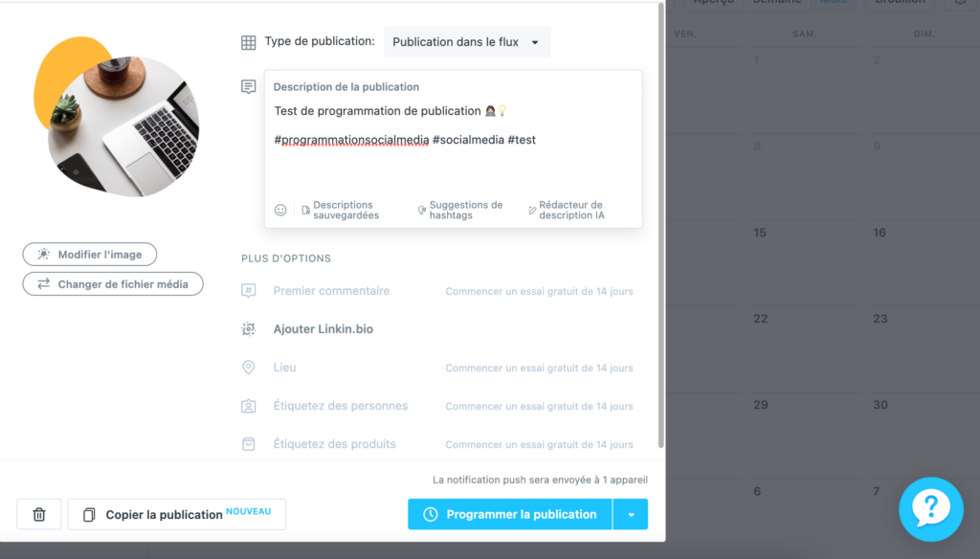Click Étiquetez des personnes option
980x559 pixels.
340,406
